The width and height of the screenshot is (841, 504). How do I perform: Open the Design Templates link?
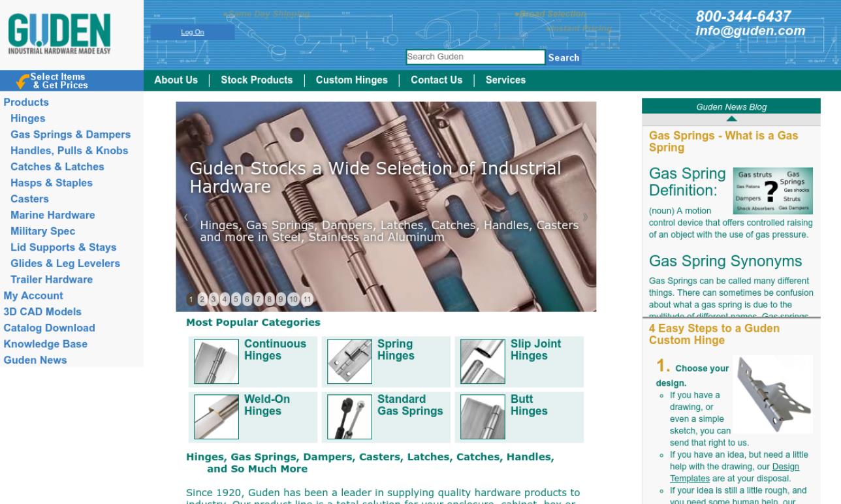click(784, 466)
